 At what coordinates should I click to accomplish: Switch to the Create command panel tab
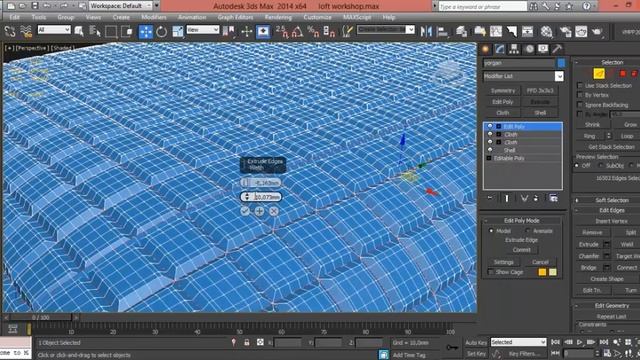(x=486, y=49)
